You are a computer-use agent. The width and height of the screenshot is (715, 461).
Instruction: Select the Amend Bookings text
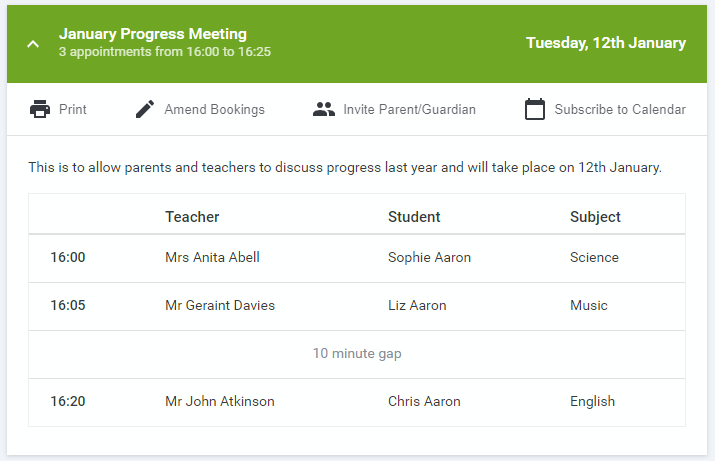[x=214, y=109]
